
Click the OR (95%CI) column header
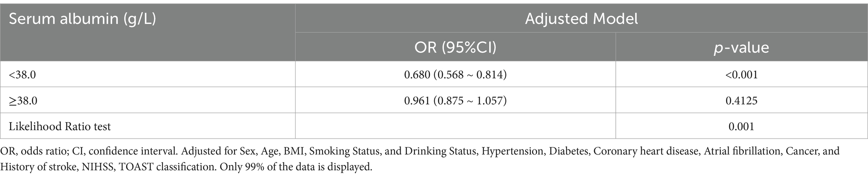click(455, 47)
